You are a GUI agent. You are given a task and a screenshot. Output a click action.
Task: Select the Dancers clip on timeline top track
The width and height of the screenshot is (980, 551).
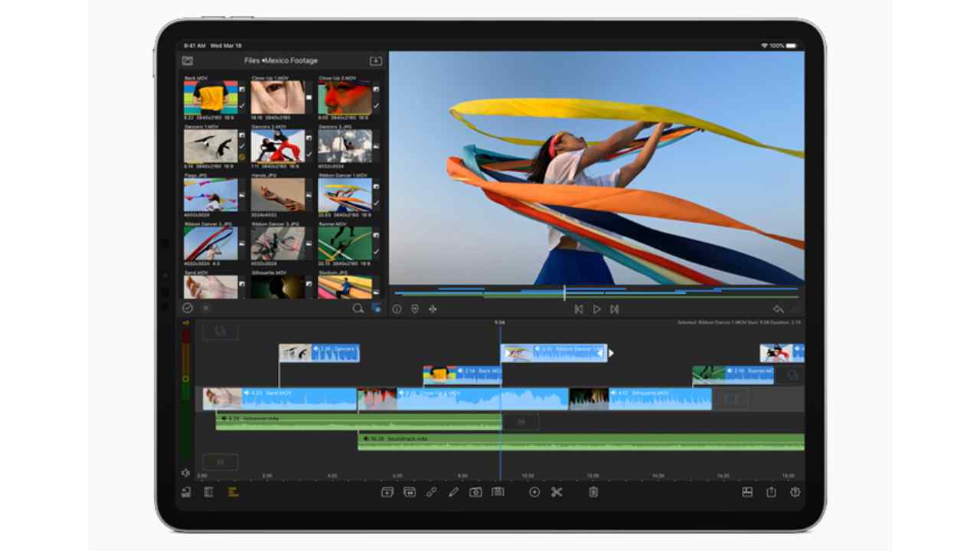click(319, 352)
